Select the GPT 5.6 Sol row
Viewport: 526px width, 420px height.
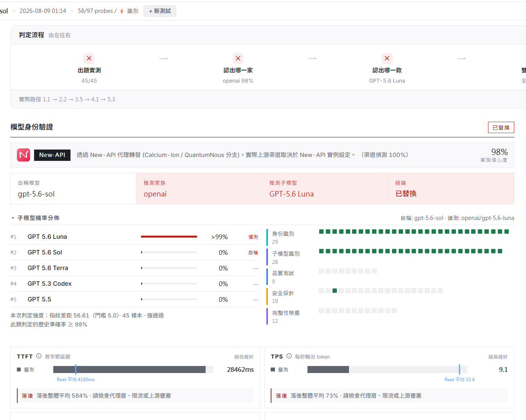134,252
